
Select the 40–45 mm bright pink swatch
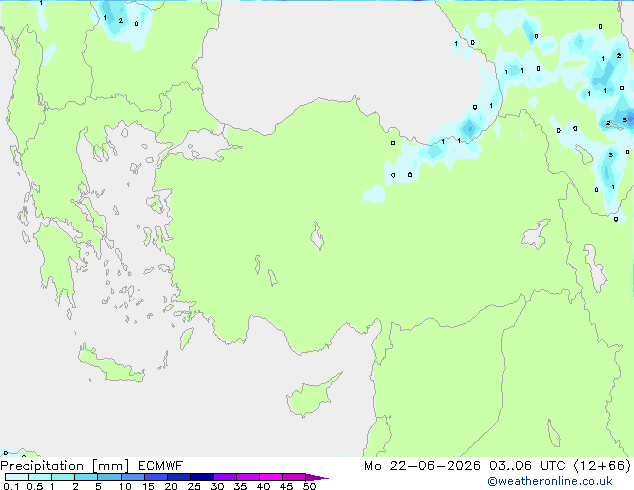tap(271, 477)
